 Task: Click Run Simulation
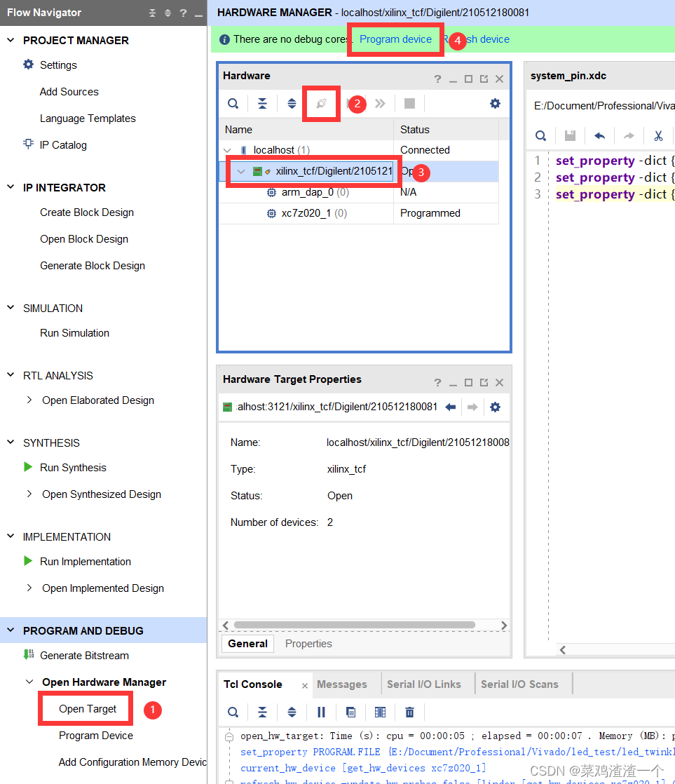74,332
